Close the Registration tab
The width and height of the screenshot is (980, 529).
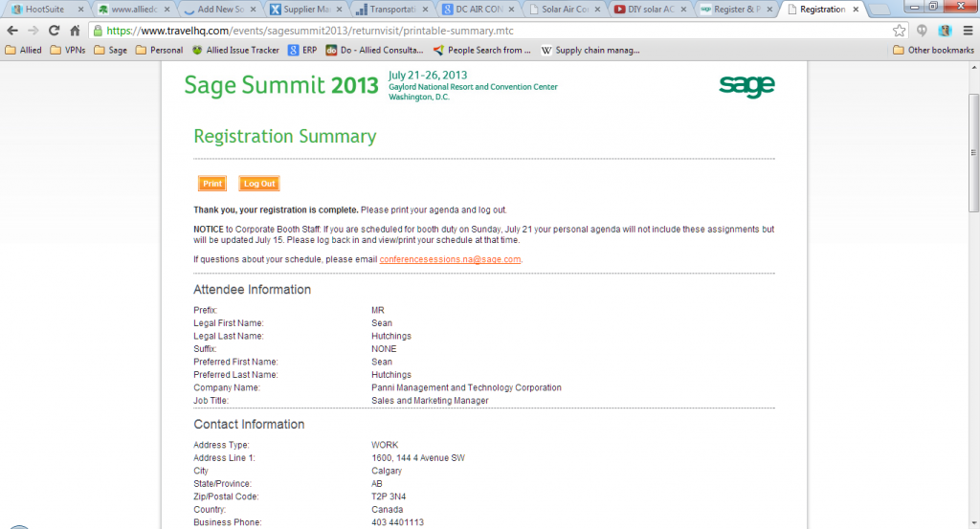click(x=856, y=10)
